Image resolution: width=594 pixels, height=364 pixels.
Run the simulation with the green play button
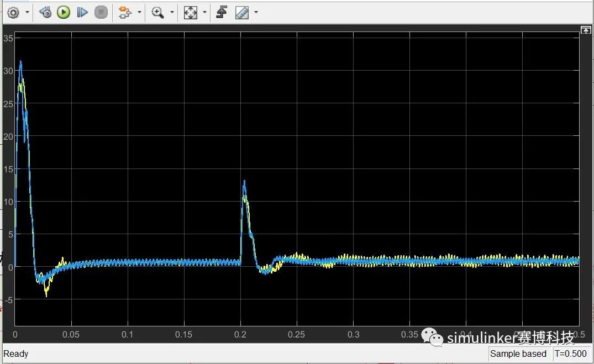point(64,13)
